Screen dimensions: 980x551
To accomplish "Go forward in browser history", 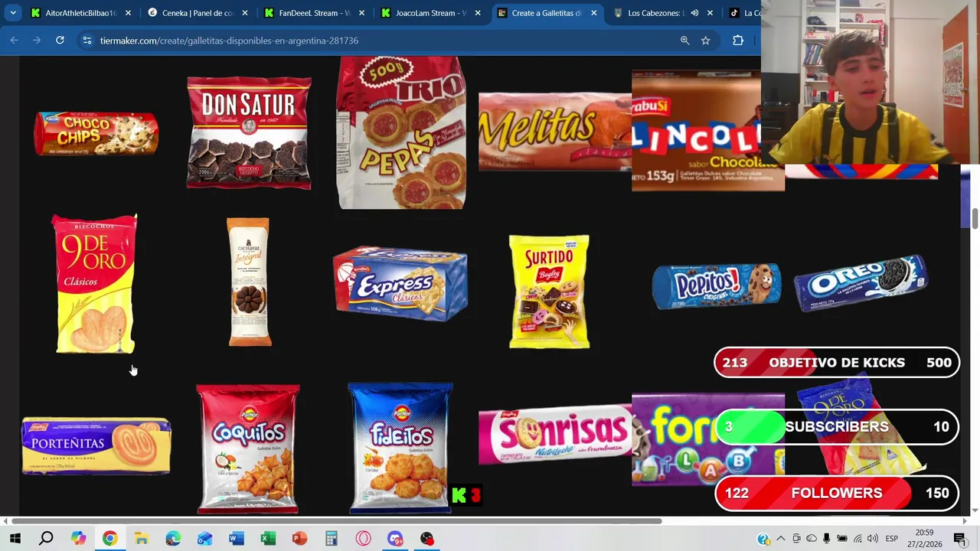I will [37, 41].
